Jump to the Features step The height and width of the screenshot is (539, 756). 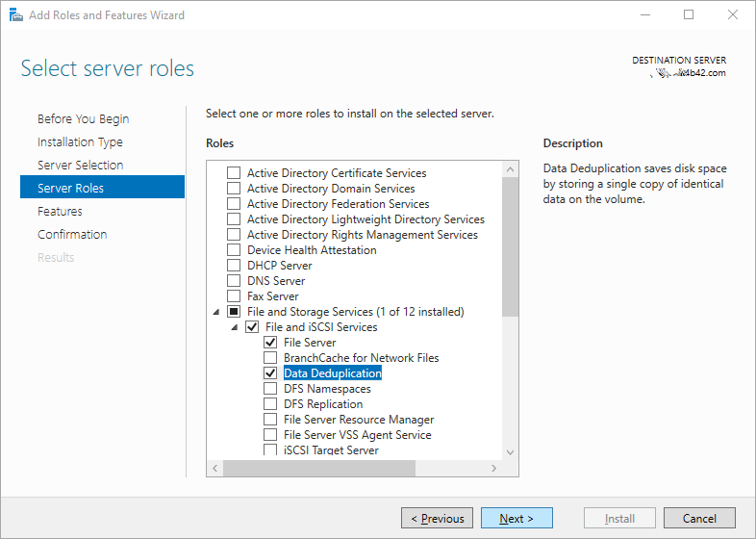click(60, 212)
